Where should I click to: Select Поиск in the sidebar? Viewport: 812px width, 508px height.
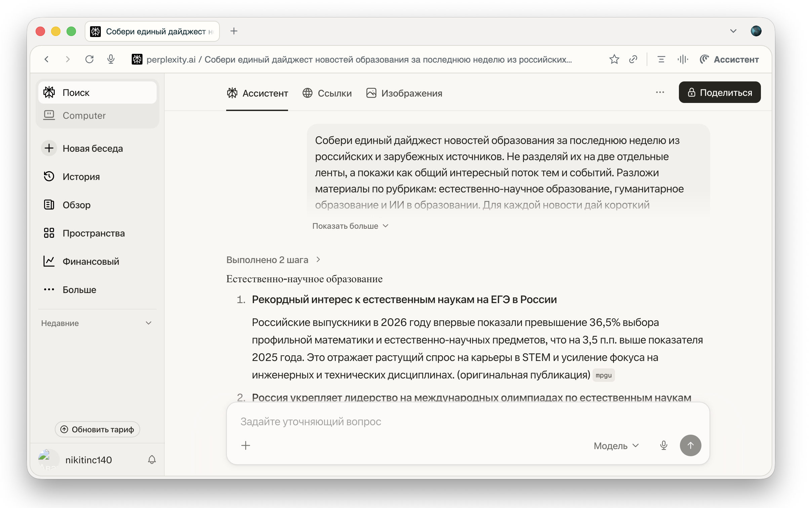tap(97, 92)
